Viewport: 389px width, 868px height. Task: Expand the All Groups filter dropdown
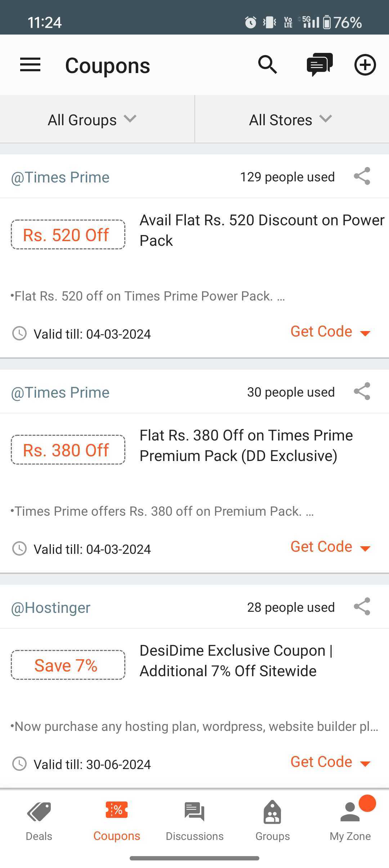pos(92,119)
